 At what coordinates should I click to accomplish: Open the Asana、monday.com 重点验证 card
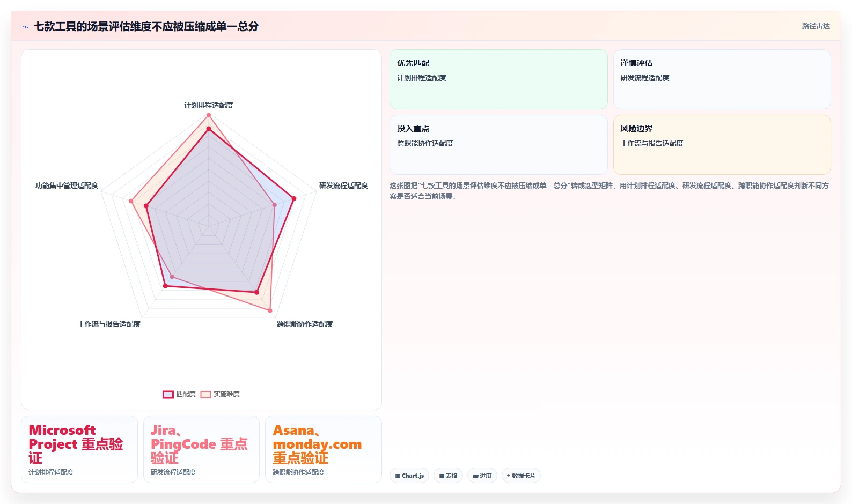(324, 449)
